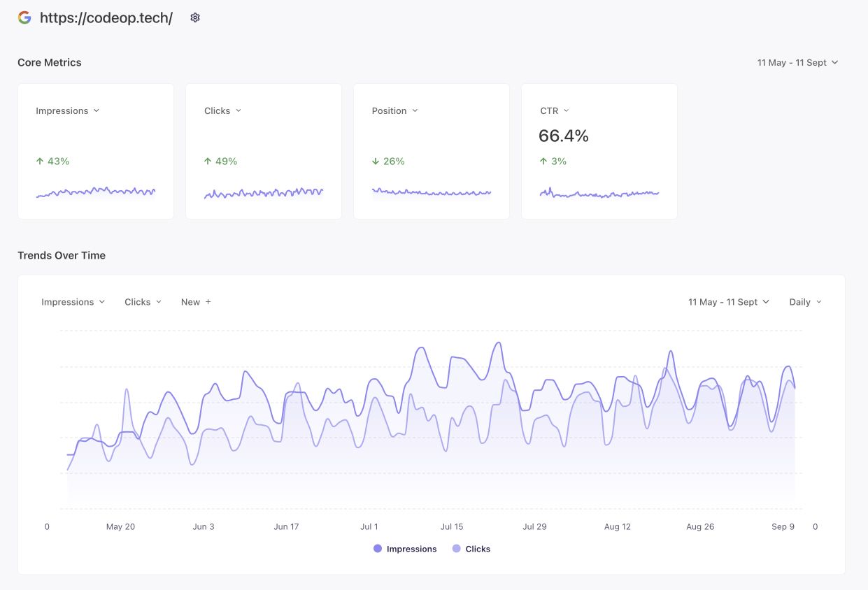Image resolution: width=868 pixels, height=590 pixels.
Task: Click the green up arrow beside 43%
Action: click(40, 161)
